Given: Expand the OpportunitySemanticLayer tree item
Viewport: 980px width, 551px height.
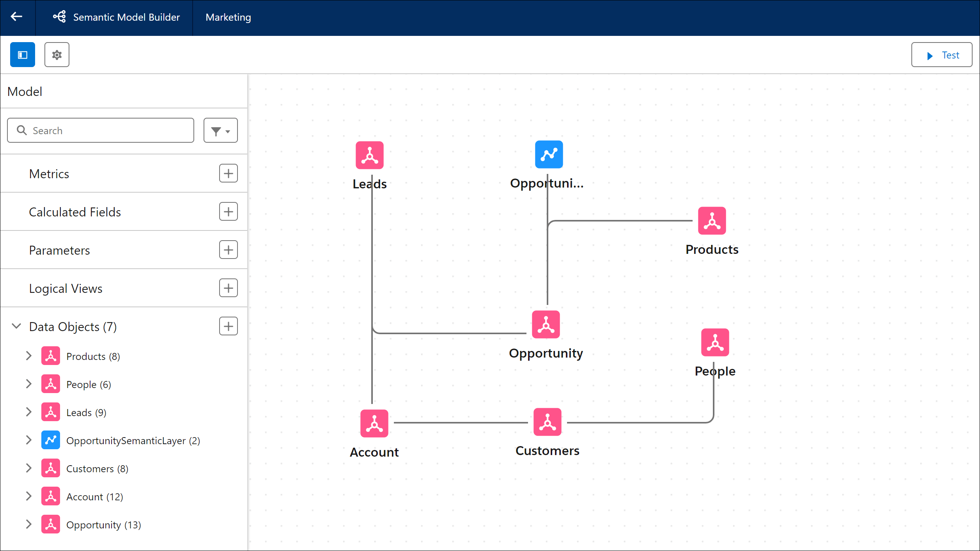Looking at the screenshot, I should click(x=28, y=440).
